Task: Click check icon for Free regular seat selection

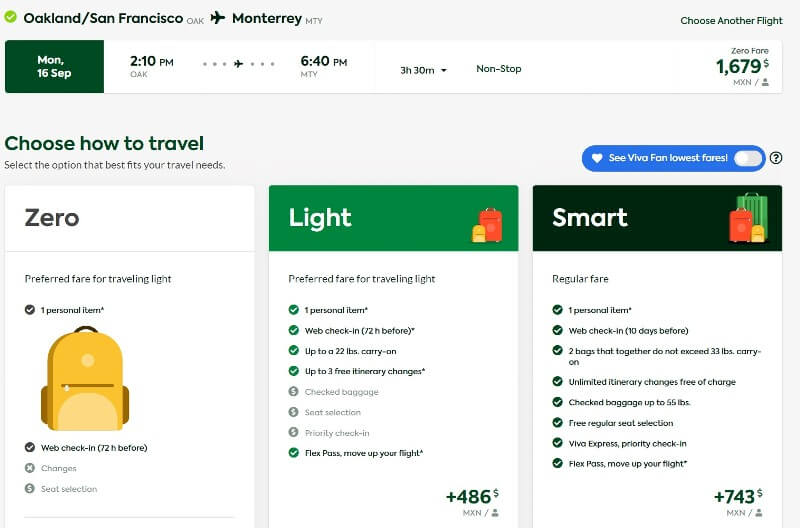Action: tap(557, 422)
